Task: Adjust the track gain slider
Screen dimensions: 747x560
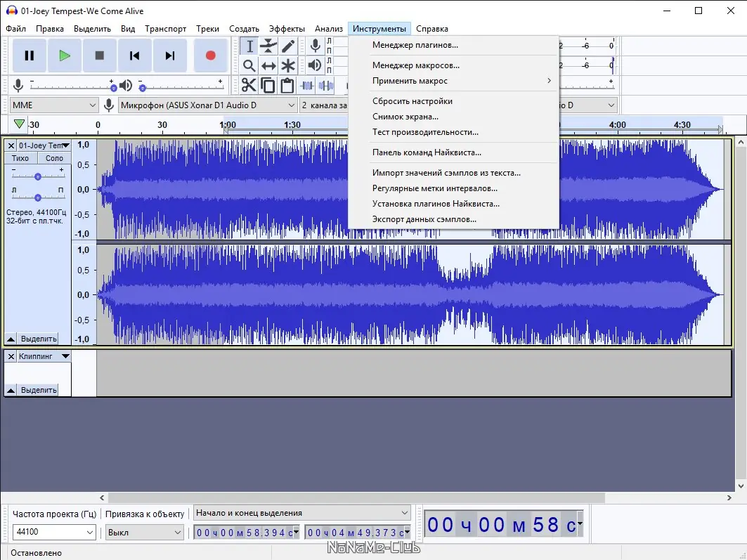Action: tap(38, 176)
